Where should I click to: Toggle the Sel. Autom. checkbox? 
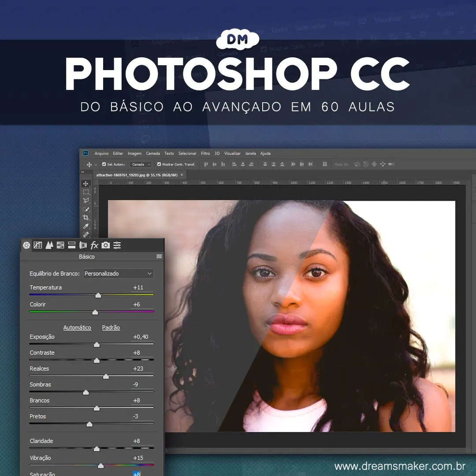pos(104,164)
